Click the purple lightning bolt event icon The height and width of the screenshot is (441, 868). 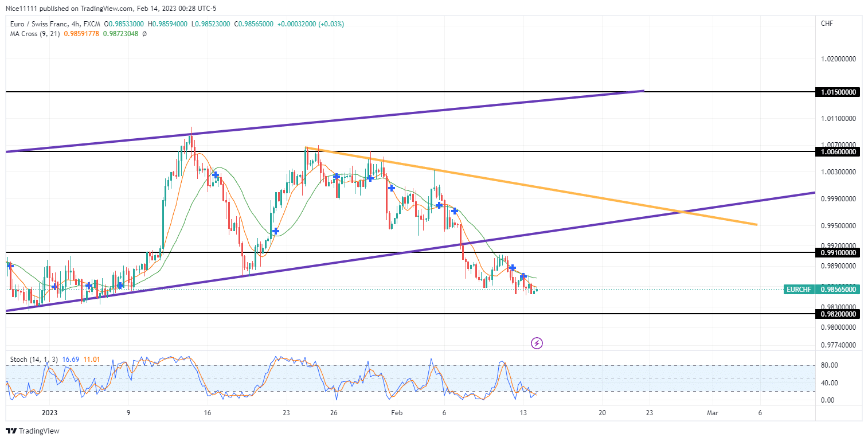[x=537, y=343]
